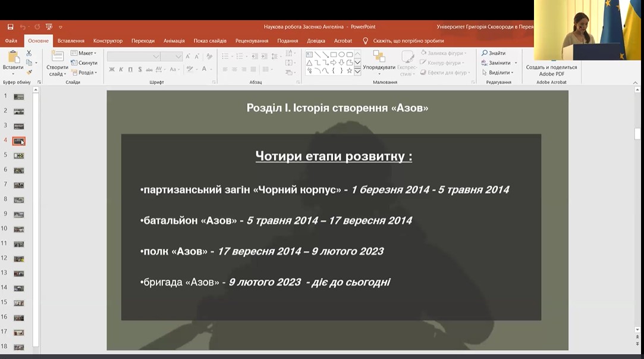The image size is (644, 359).
Task: Switch to the Acrobat tab
Action: 343,40
